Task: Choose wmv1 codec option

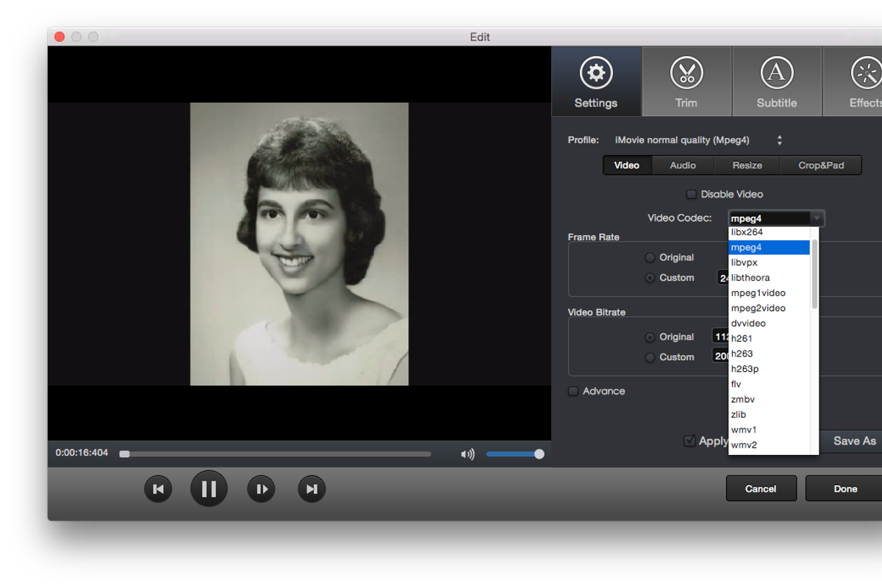Action: point(769,429)
